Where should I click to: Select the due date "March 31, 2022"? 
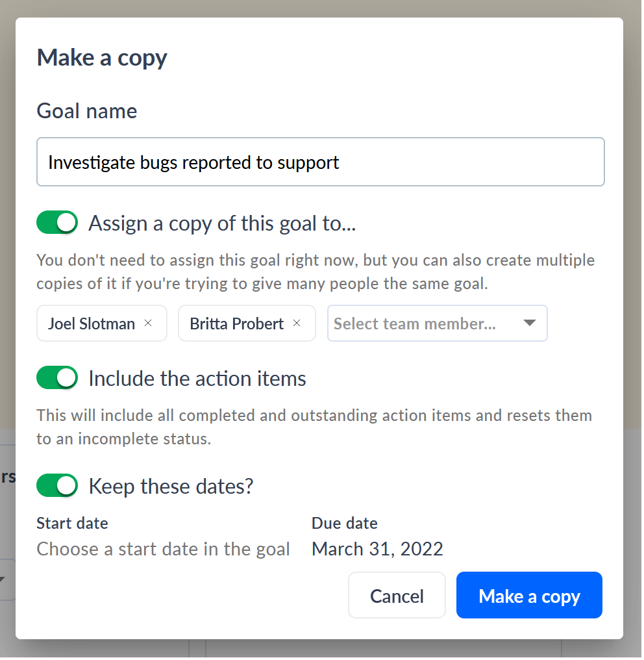point(377,549)
